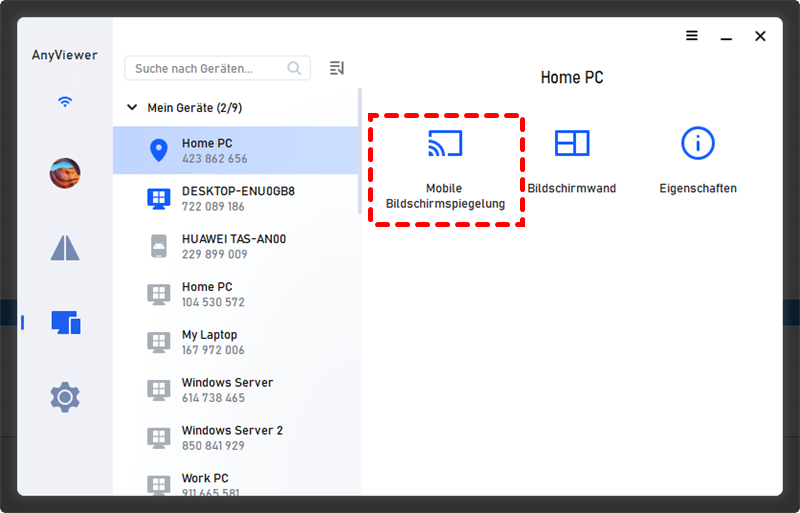
Task: Select Home PC 423 862 656
Action: (x=236, y=151)
